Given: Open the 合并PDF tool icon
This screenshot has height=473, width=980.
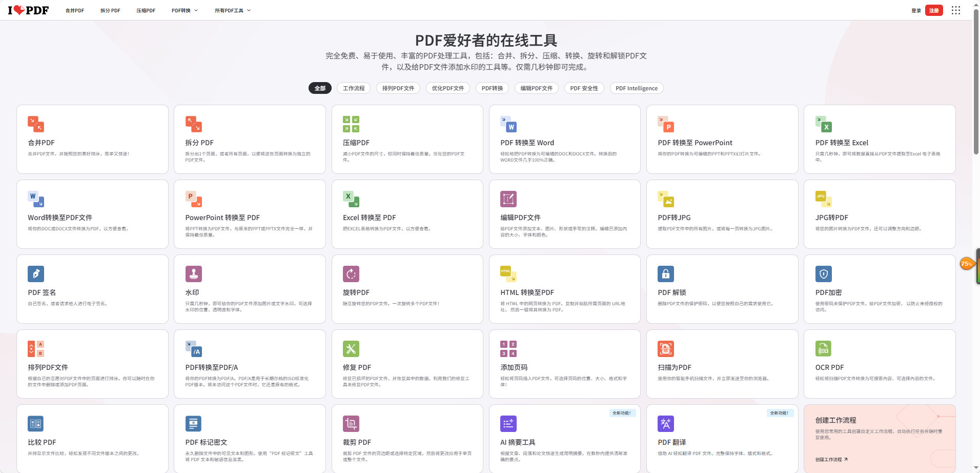Looking at the screenshot, I should tap(36, 124).
